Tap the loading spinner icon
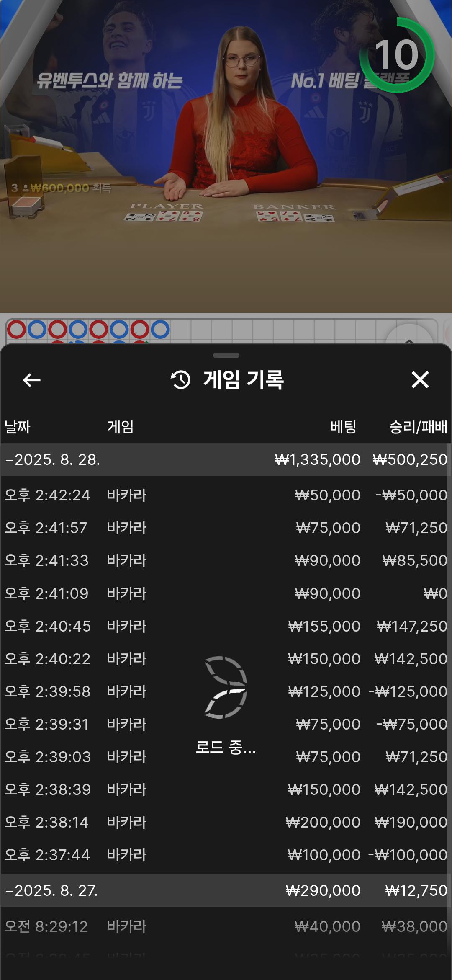 point(226,687)
